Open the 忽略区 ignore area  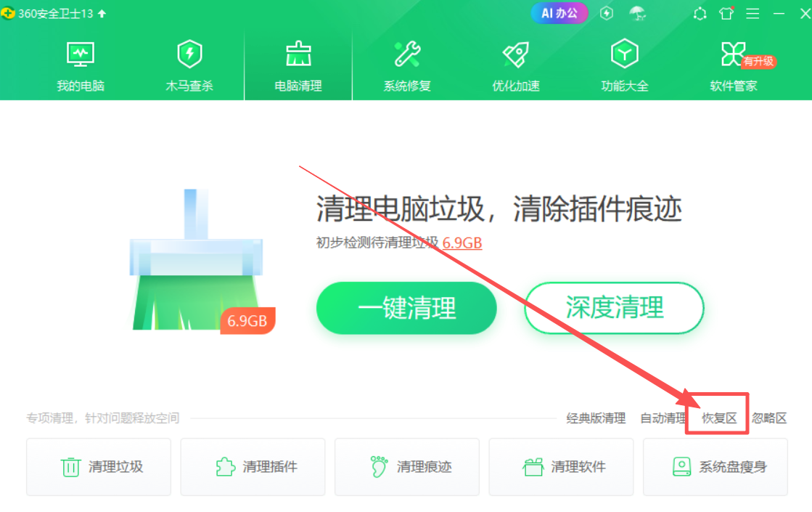point(769,418)
